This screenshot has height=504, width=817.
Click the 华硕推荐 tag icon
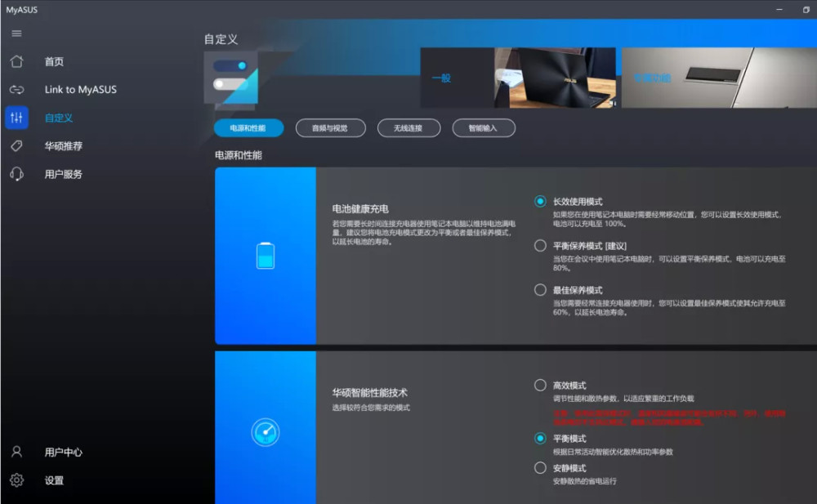(16, 146)
